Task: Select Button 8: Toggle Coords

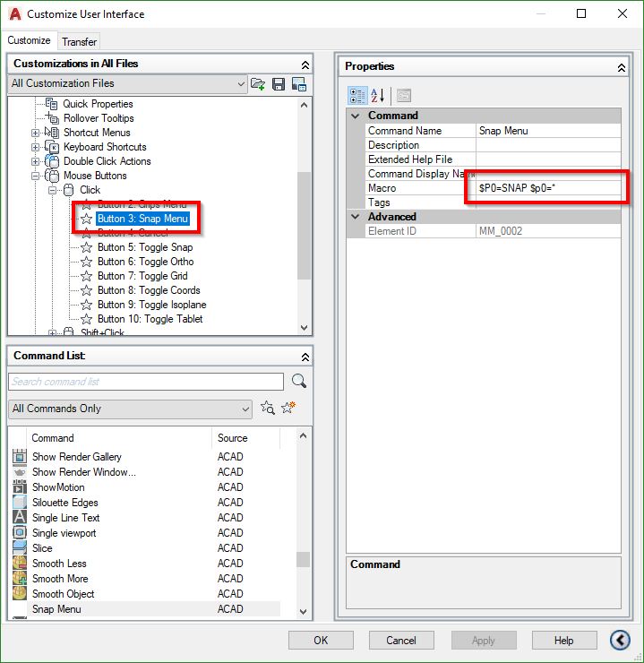Action: tap(149, 290)
